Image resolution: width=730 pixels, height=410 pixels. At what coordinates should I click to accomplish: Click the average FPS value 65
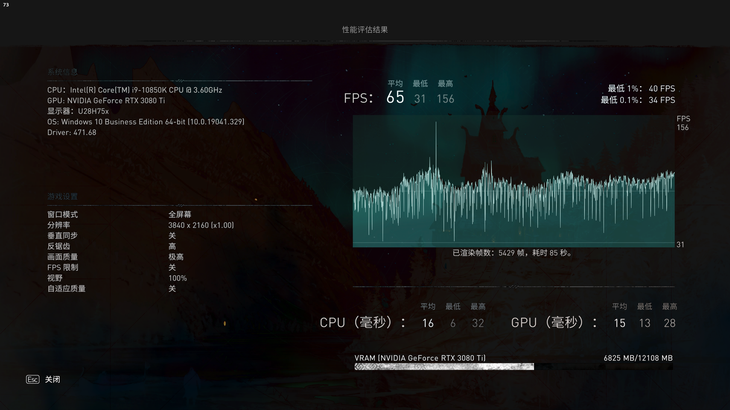[395, 98]
